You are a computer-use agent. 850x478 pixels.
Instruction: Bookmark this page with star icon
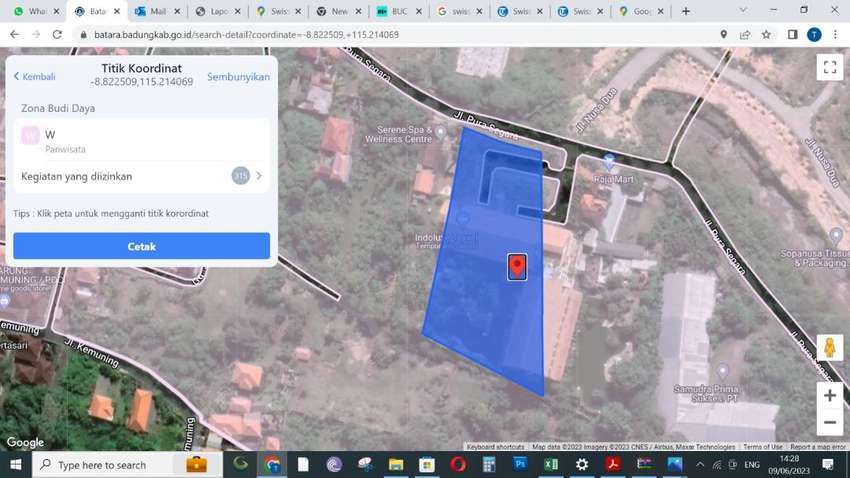click(x=766, y=34)
